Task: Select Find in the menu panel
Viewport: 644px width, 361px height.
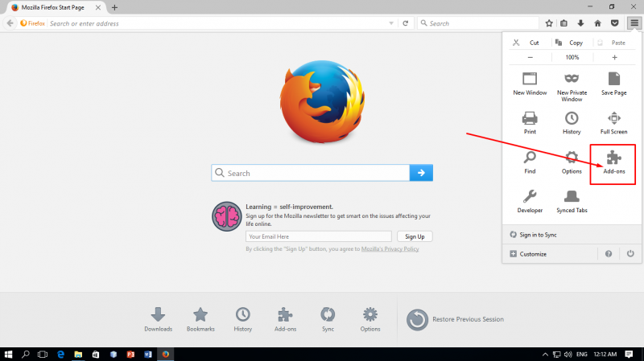Action: [x=530, y=163]
